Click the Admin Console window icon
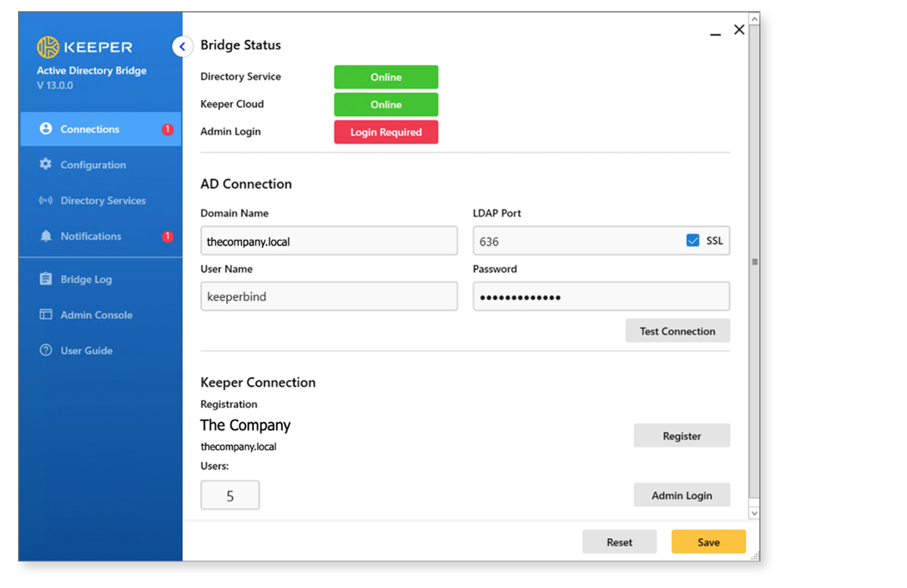The image size is (907, 588). (x=46, y=314)
